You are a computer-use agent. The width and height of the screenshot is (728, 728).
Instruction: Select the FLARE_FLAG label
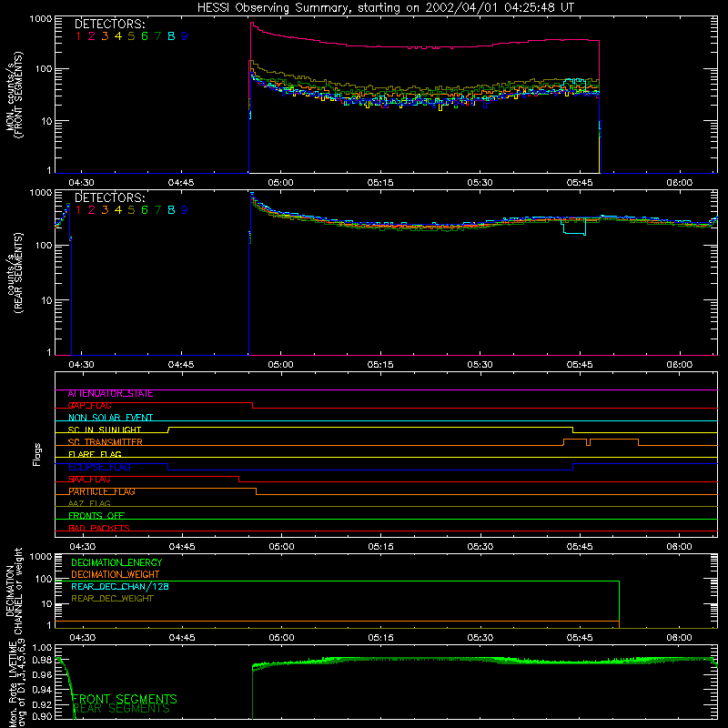[95, 454]
